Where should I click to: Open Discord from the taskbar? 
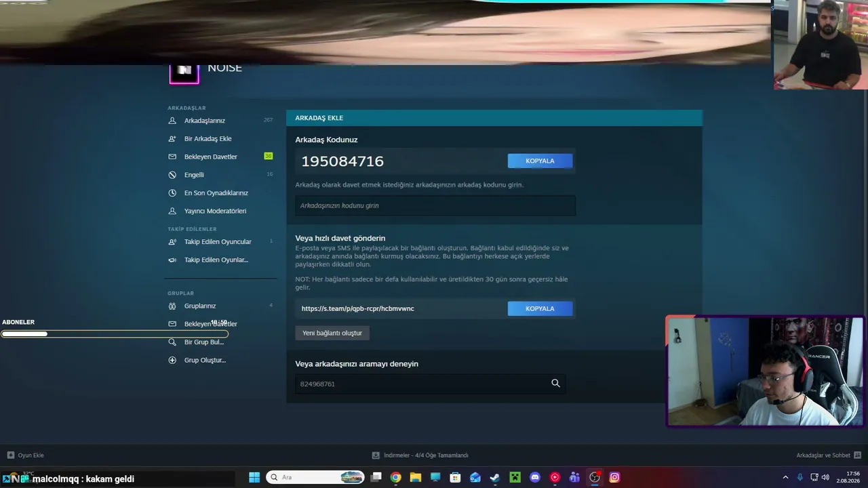(535, 477)
